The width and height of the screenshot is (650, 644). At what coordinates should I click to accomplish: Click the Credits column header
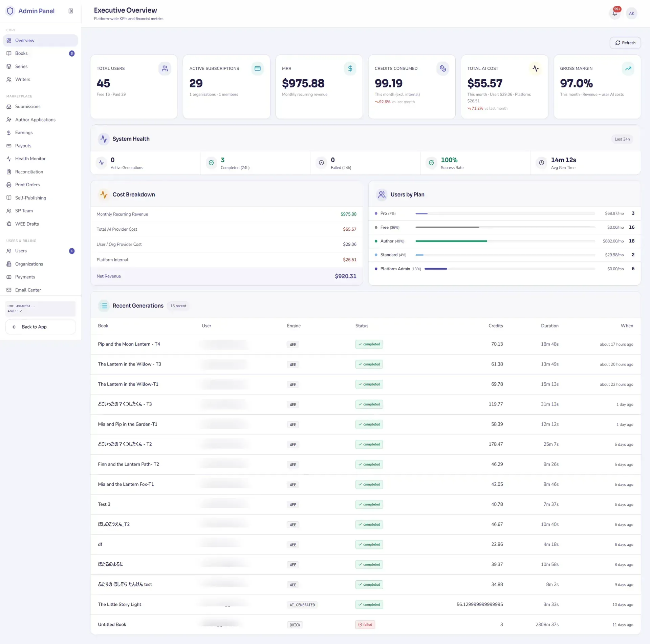coord(495,326)
